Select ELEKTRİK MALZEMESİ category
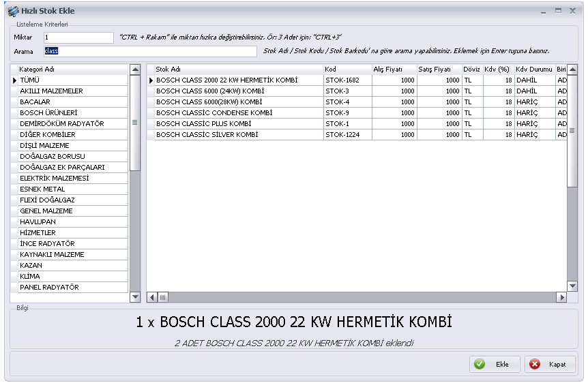The height and width of the screenshot is (383, 588). point(73,178)
